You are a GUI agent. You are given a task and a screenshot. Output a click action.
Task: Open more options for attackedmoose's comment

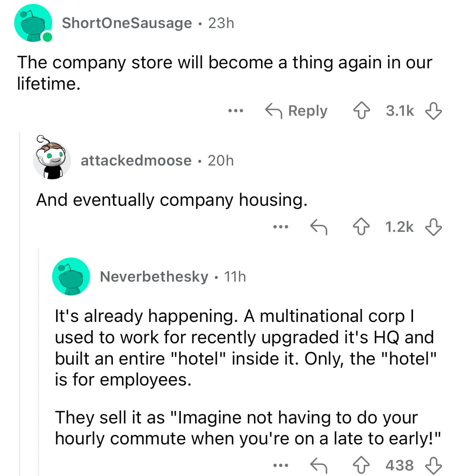(x=281, y=227)
